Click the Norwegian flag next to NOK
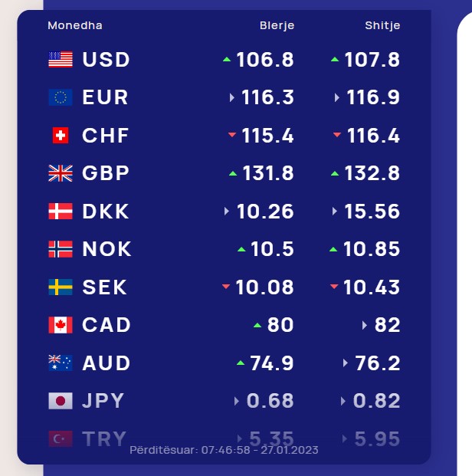This screenshot has width=472, height=476. pos(61,249)
